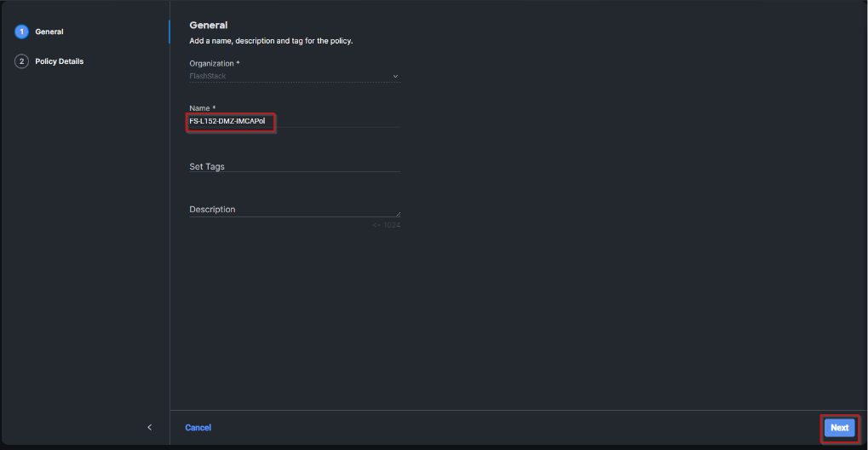Click the required asterisk beside Organization
The width and height of the screenshot is (868, 450).
239,64
